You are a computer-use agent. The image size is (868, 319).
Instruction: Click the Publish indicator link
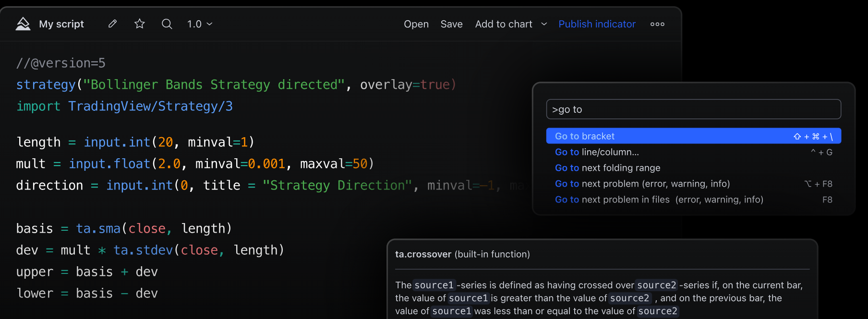(597, 24)
